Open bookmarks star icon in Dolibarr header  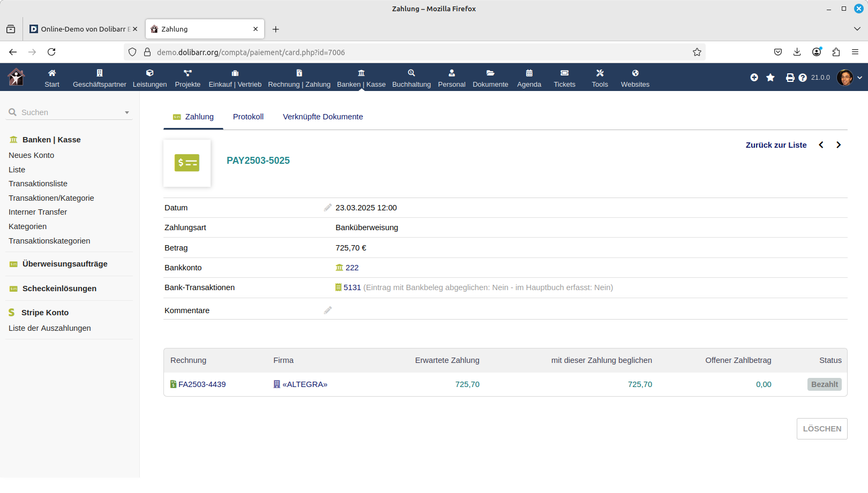pyautogui.click(x=770, y=78)
